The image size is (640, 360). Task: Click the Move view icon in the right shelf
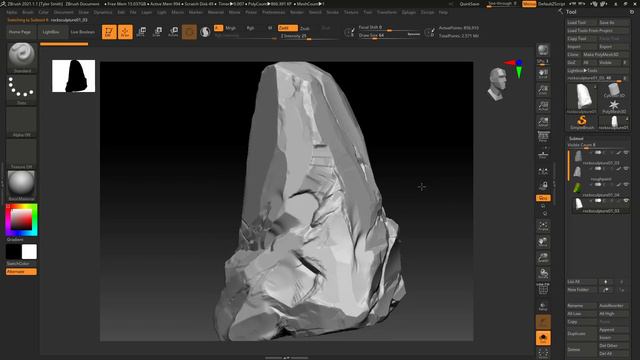click(543, 242)
